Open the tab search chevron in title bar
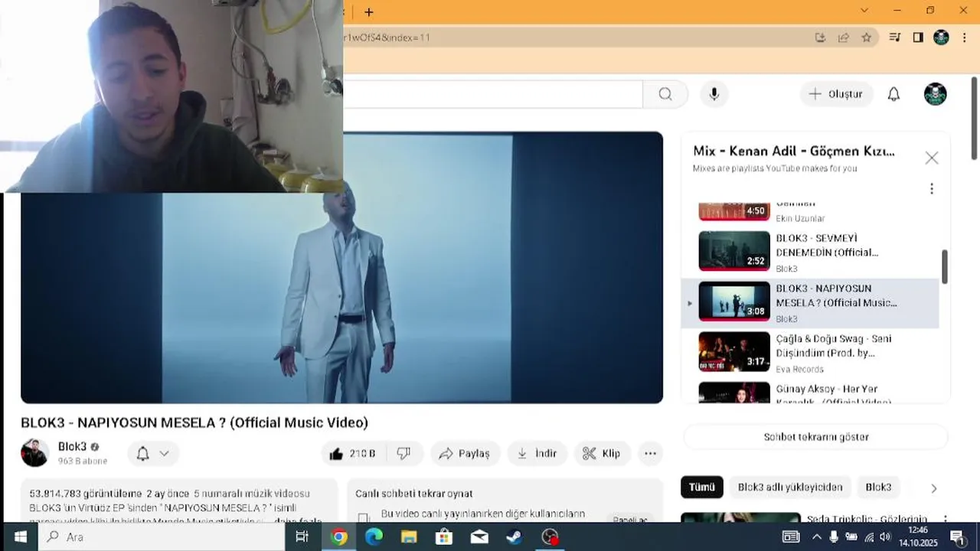This screenshot has height=551, width=980. pyautogui.click(x=864, y=11)
